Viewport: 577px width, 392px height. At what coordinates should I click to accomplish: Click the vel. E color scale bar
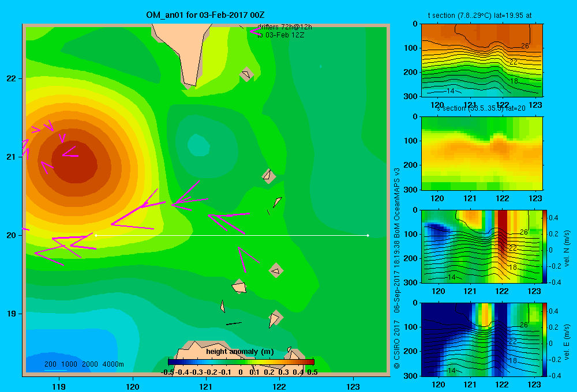[x=545, y=340]
